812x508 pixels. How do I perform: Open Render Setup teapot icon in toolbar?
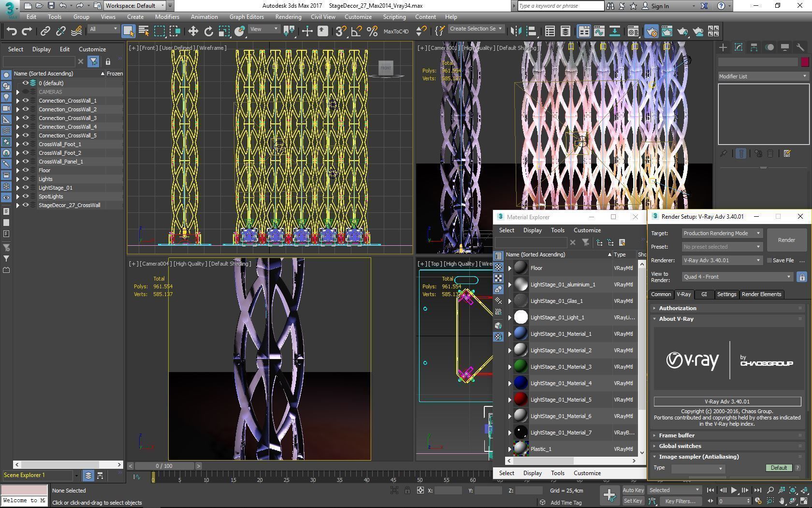[x=651, y=31]
